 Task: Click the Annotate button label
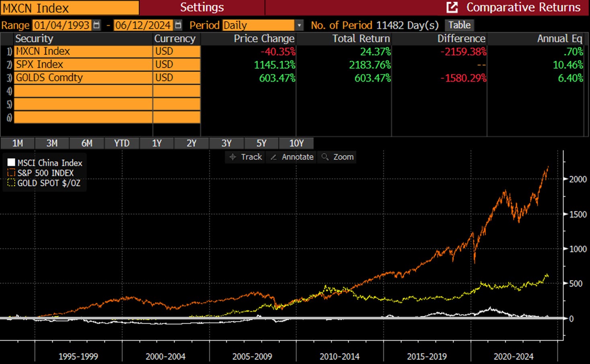pos(298,157)
